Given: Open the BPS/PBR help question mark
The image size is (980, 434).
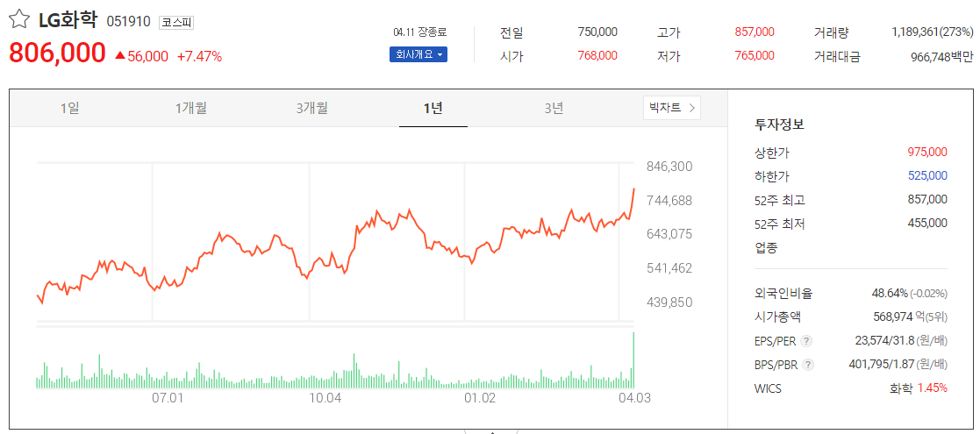Looking at the screenshot, I should 807,364.
